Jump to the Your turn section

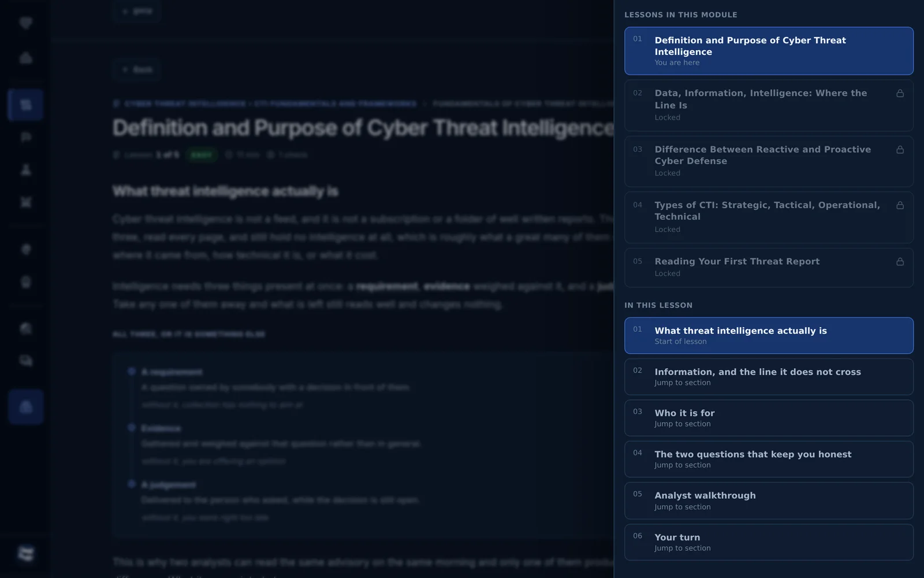(x=769, y=542)
